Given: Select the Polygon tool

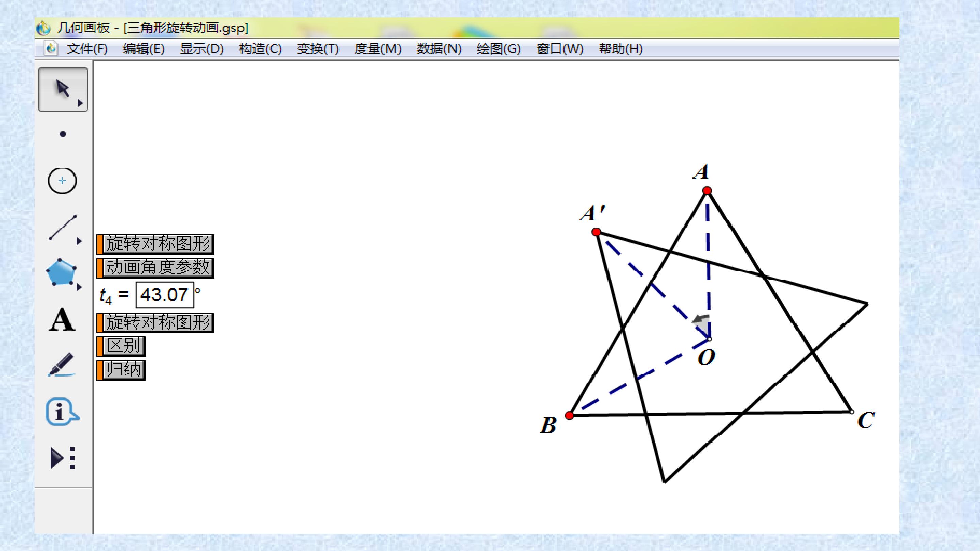Looking at the screenshot, I should pos(61,272).
